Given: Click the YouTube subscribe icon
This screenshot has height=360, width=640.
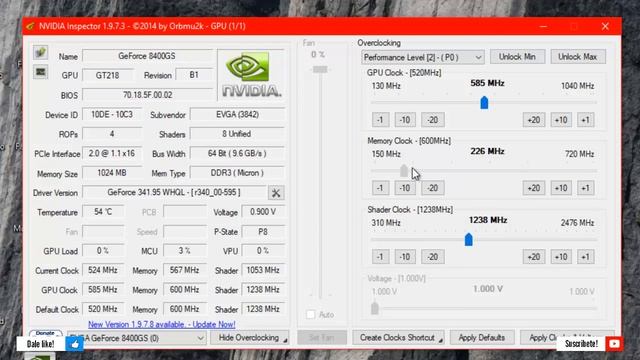Looking at the screenshot, I should (x=614, y=344).
